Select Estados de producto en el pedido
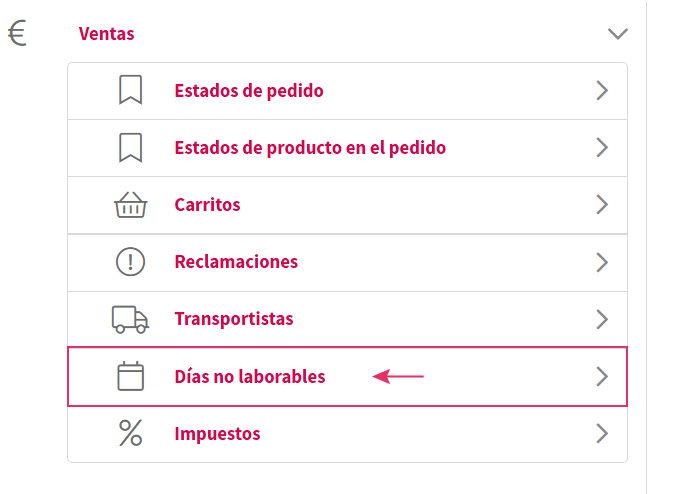 [x=310, y=148]
